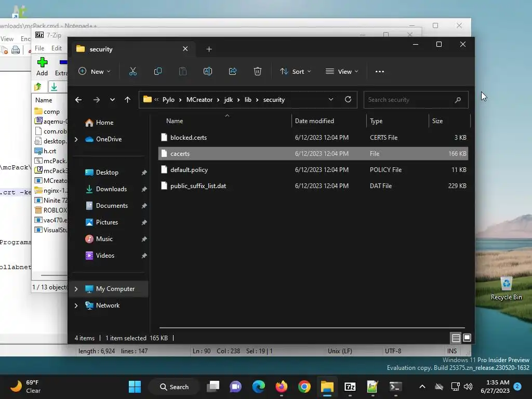Click the Delete trash icon in Explorer
Viewport: 532px width, 399px height.
pos(258,72)
